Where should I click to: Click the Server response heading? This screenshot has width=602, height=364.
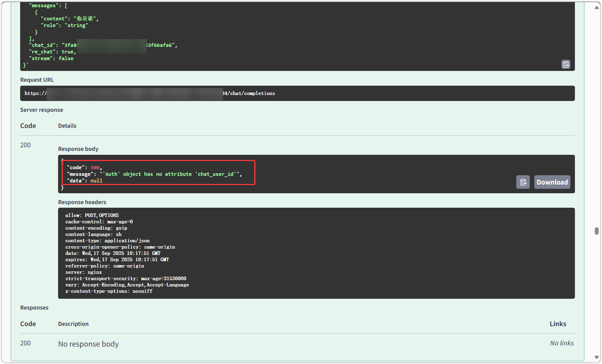42,110
